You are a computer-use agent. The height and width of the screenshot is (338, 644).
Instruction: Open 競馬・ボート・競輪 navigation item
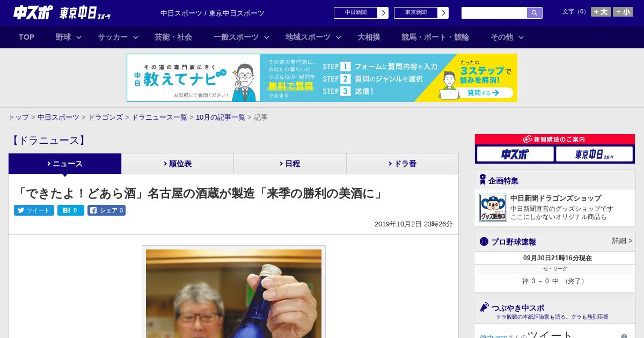(x=435, y=37)
